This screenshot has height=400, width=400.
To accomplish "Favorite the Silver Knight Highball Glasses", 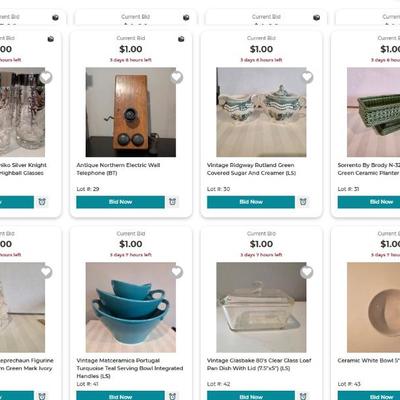I will point(46,77).
